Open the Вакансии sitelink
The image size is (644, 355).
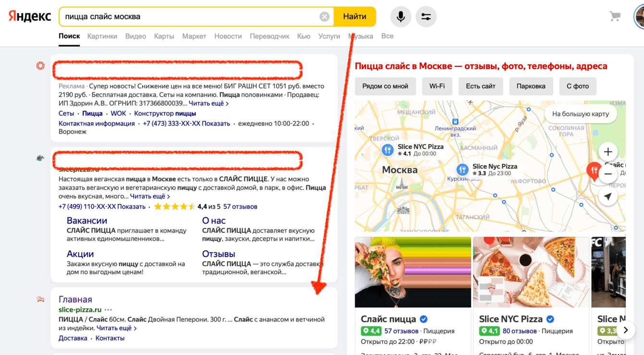click(87, 220)
